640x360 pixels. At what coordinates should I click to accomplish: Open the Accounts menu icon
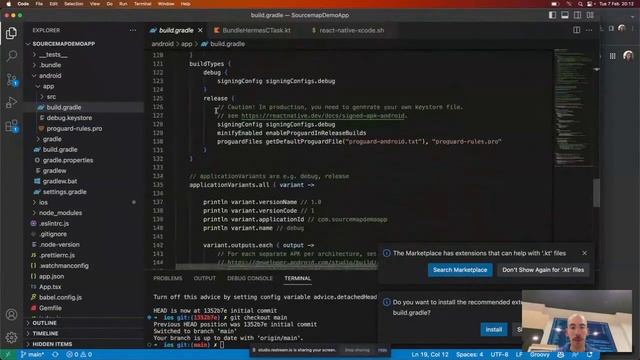[11, 315]
